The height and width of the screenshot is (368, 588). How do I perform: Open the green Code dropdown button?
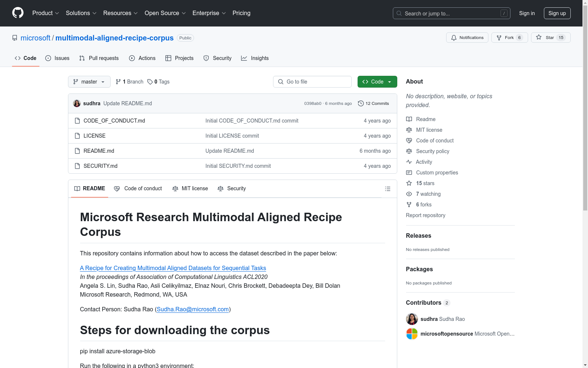click(377, 82)
